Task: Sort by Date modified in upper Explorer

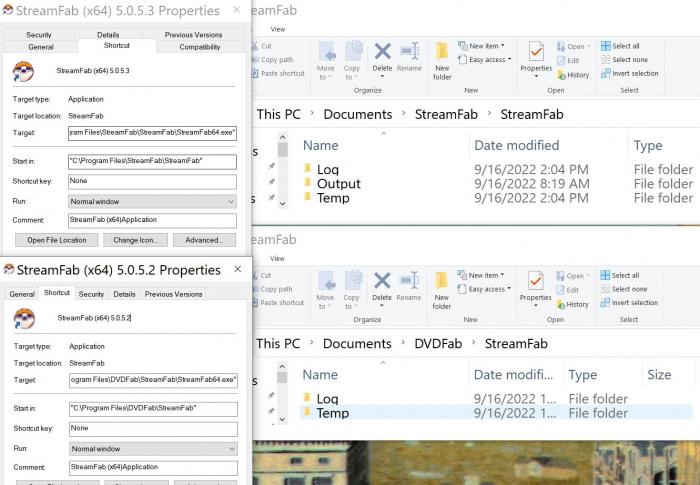Action: [517, 145]
